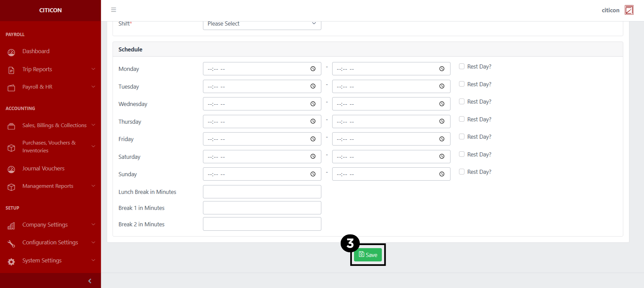Open Wednesday start time clock picker
Screen dimensions: 644x288
click(x=313, y=104)
